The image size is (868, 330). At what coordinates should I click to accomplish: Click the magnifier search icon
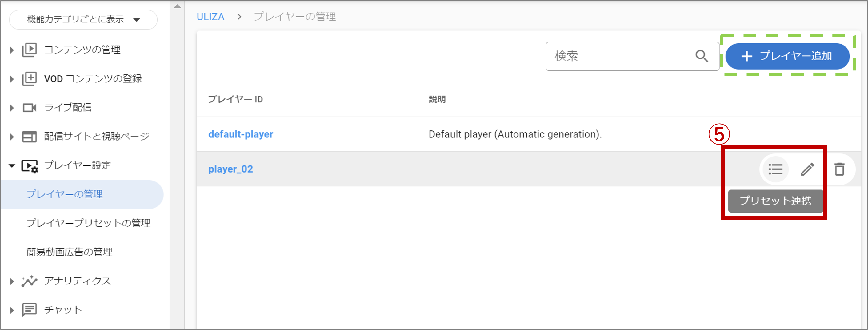coord(702,56)
